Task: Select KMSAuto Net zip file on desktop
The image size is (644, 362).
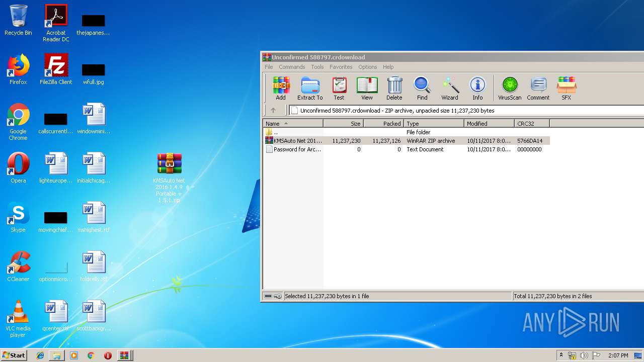Action: [169, 178]
